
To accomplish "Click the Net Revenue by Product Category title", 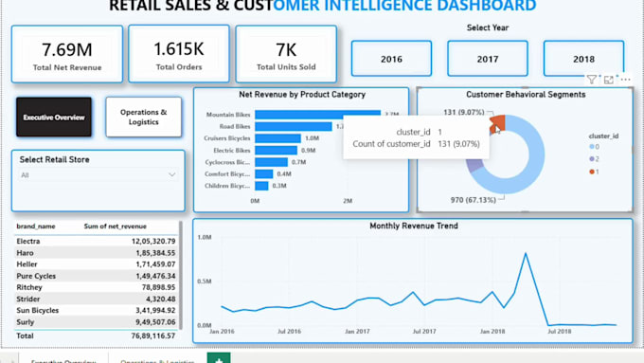I will (302, 95).
